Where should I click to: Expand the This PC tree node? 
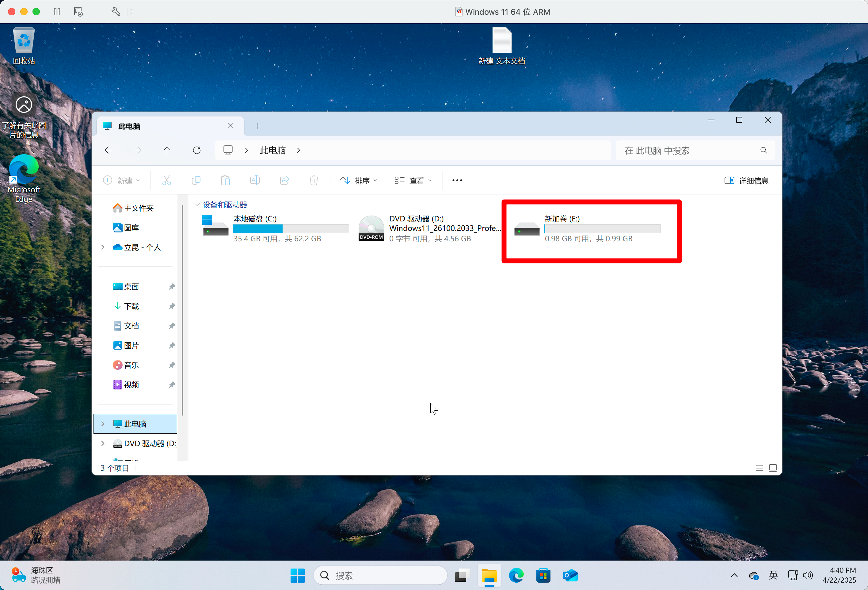pos(103,424)
